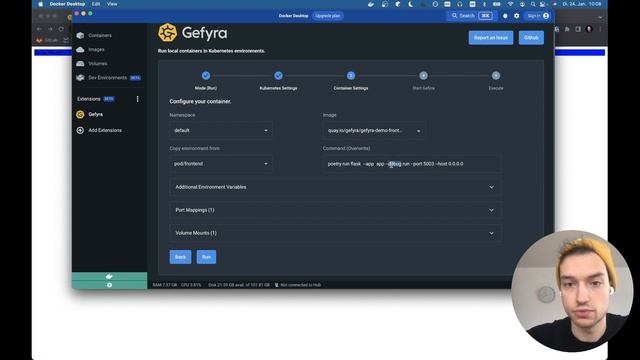Screen dimensions: 640x360
Task: Click the battery status icon
Action: [x=497, y=4]
